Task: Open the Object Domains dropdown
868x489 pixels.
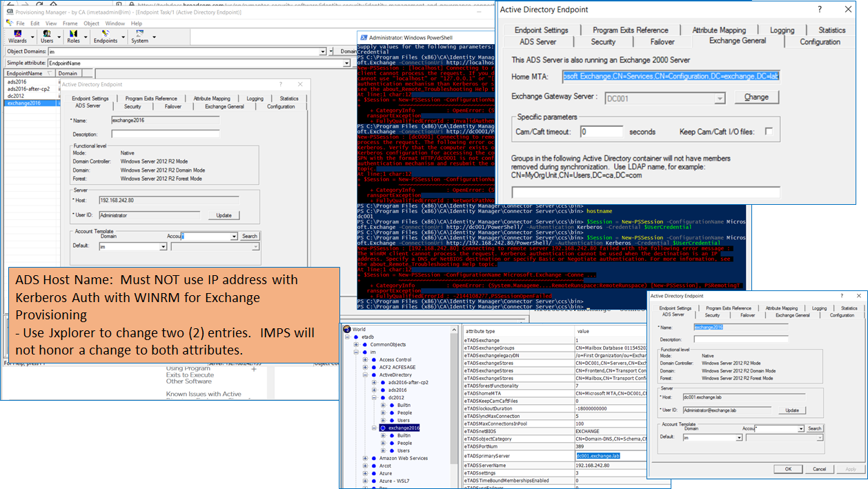Action: pyautogui.click(x=322, y=52)
